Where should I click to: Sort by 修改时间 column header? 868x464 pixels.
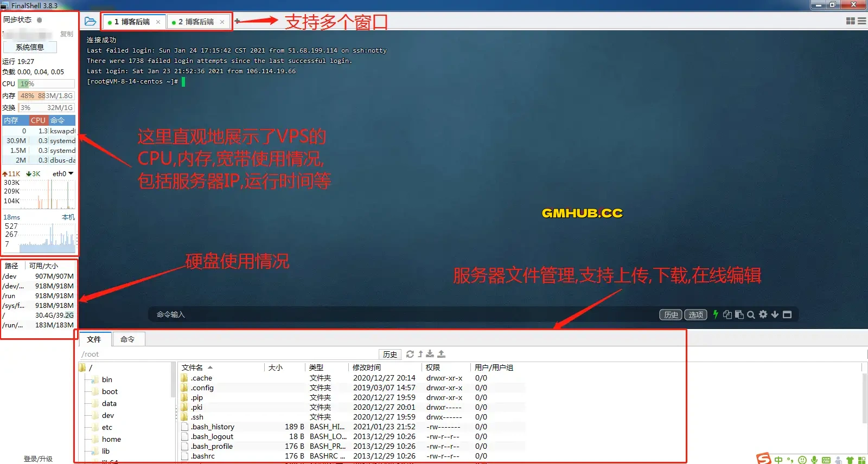386,368
